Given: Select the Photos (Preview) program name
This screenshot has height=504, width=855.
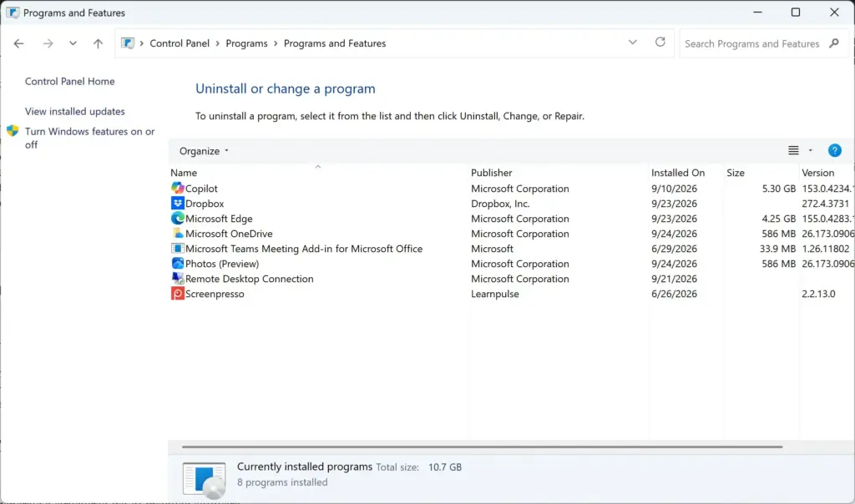Looking at the screenshot, I should (x=222, y=264).
